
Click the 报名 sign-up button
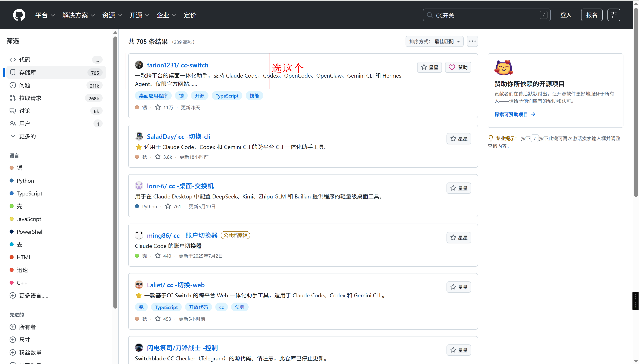click(592, 15)
